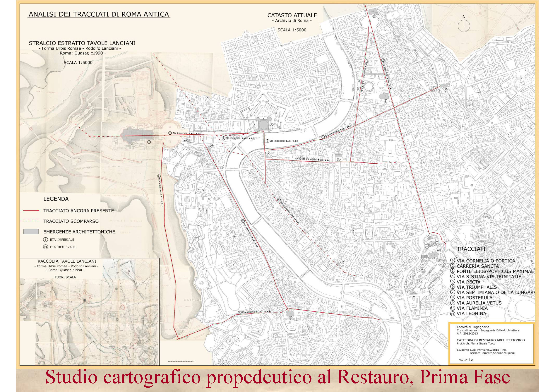This screenshot has width=555, height=392.
Task: Click 'RACCOLTA TAVOLE LANCIANI' inset title
Action: click(x=67, y=261)
